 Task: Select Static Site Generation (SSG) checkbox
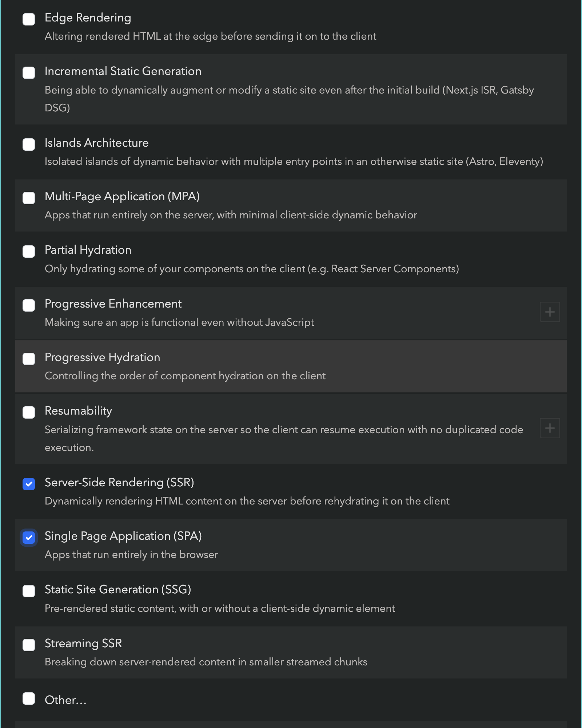point(29,591)
